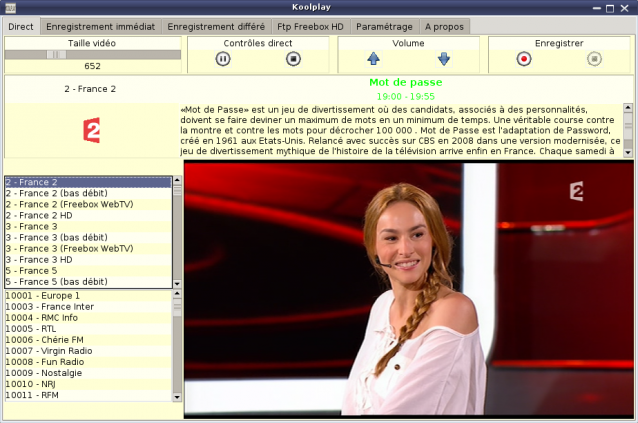Click TV channel list scroll up arrow
The width and height of the screenshot is (638, 423).
point(177,180)
